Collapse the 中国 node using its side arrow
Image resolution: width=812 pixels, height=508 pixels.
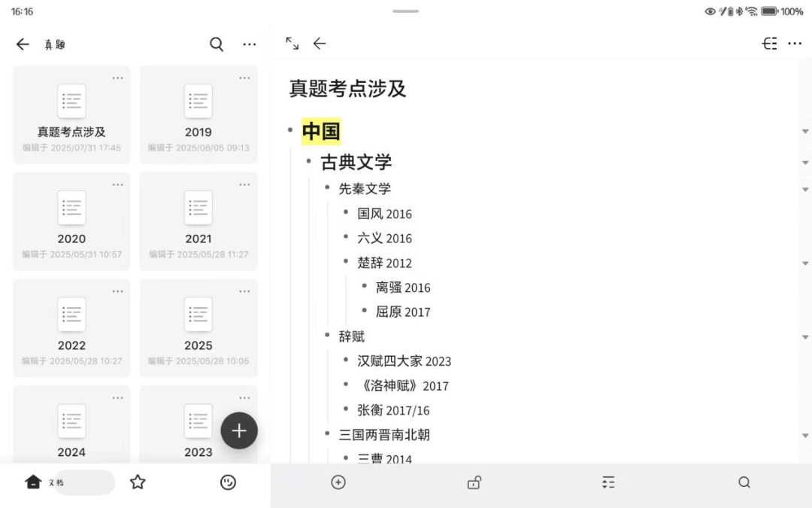[x=805, y=131]
